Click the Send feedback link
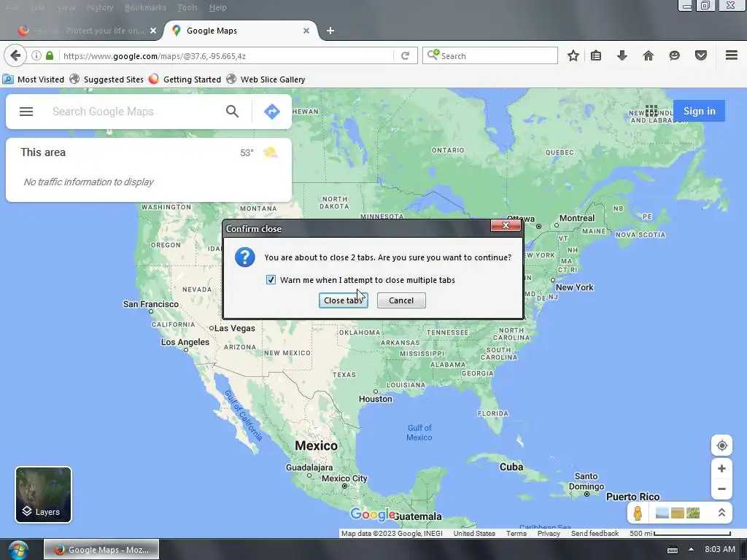747x560 pixels. pyautogui.click(x=595, y=533)
